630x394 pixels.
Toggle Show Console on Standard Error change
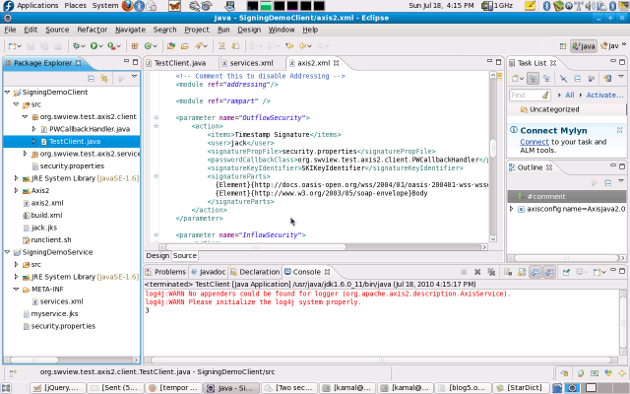pos(549,272)
